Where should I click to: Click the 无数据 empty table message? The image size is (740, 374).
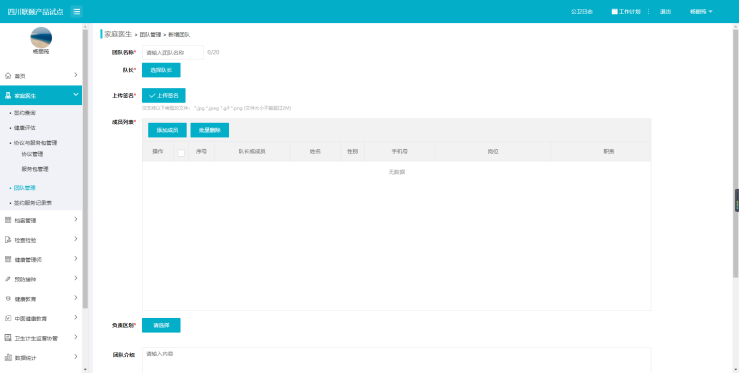pos(396,172)
